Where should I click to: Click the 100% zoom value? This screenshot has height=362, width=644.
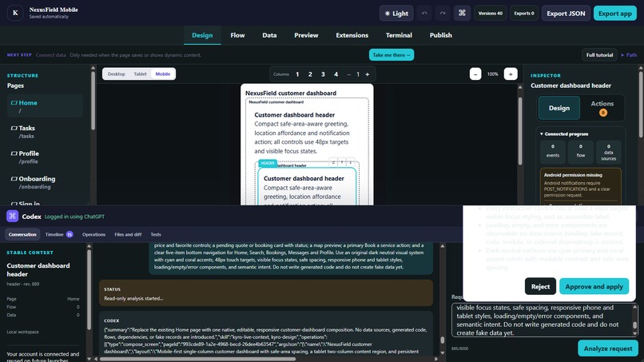492,74
